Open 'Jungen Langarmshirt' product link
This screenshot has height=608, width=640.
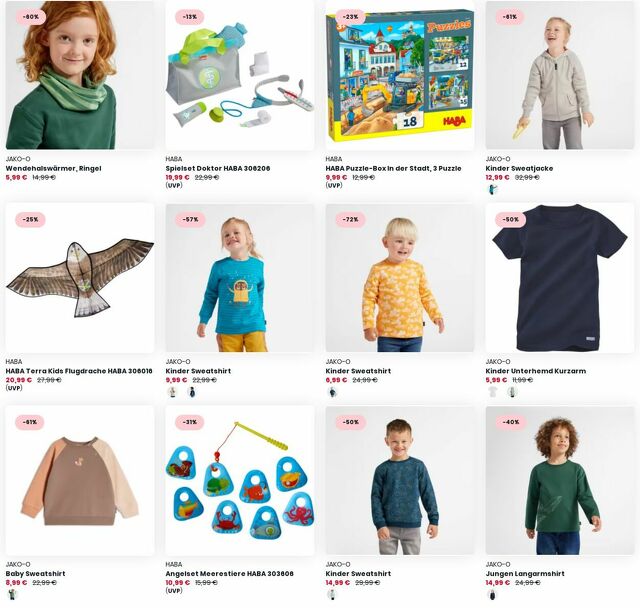(525, 574)
